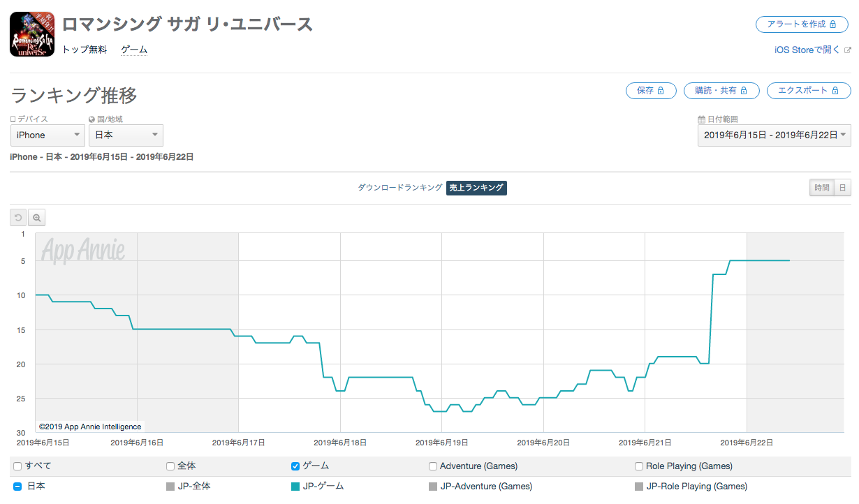Open the iPhone device dropdown
This screenshot has height=504, width=859.
point(47,135)
